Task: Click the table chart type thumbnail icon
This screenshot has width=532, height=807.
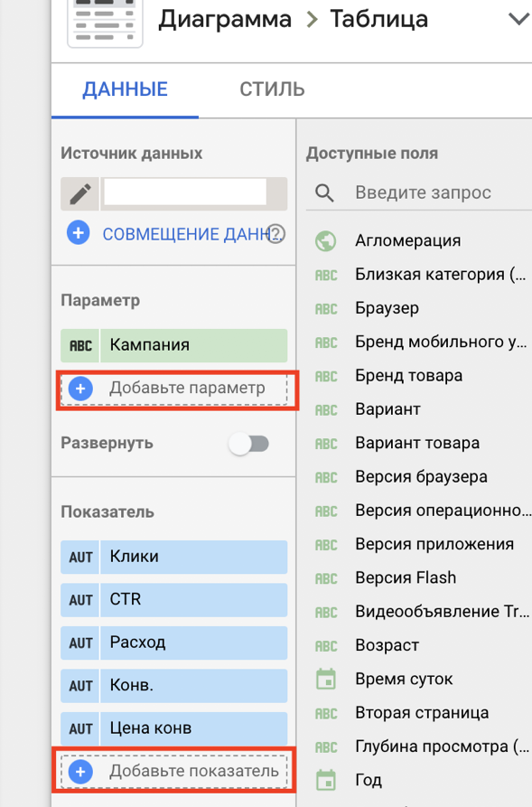Action: tap(105, 21)
